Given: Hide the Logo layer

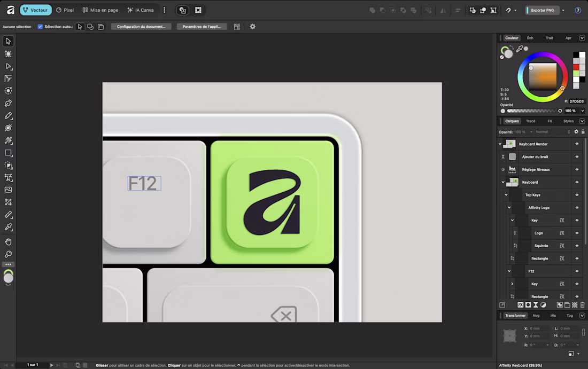Looking at the screenshot, I should (x=577, y=233).
